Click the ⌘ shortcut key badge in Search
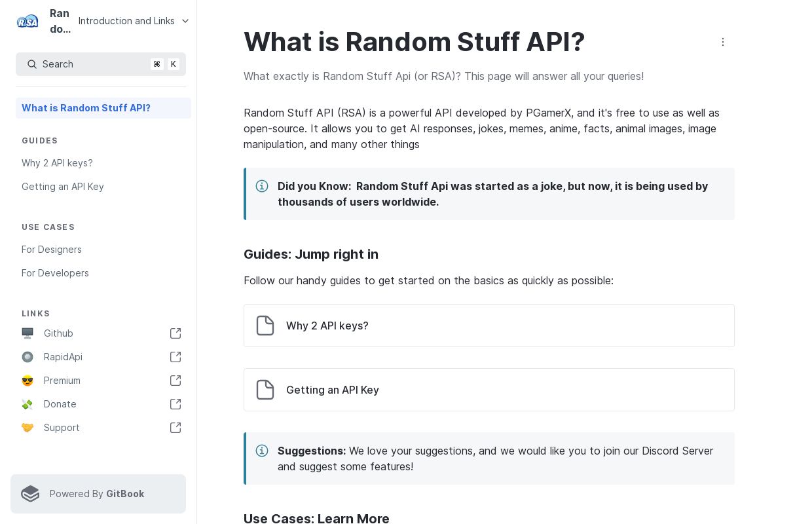 tap(157, 64)
